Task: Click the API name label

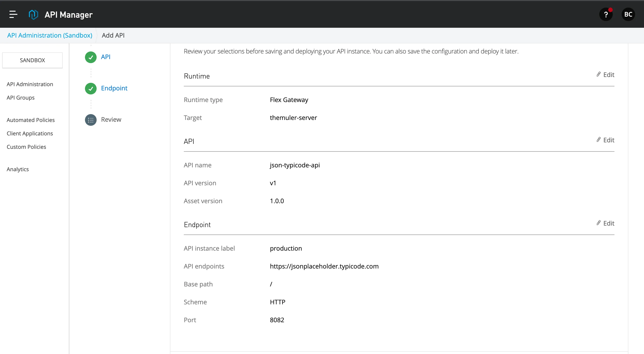Action: (x=197, y=165)
